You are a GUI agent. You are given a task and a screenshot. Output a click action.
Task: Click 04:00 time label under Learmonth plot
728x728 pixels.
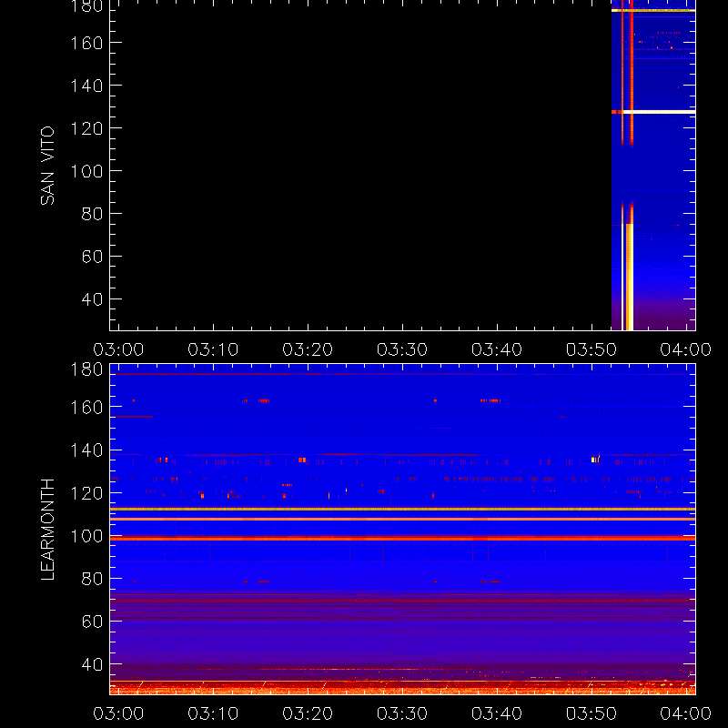(x=686, y=713)
